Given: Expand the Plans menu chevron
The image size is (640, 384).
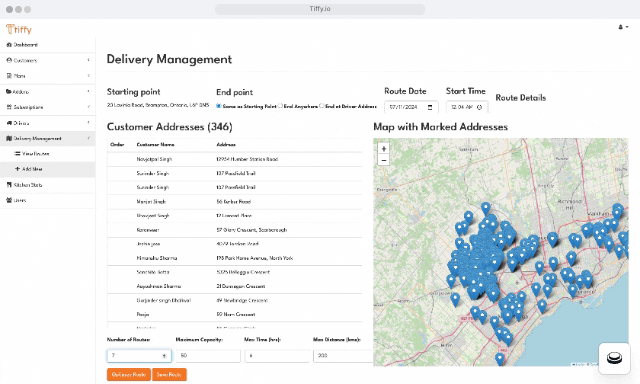Looking at the screenshot, I should coord(88,76).
